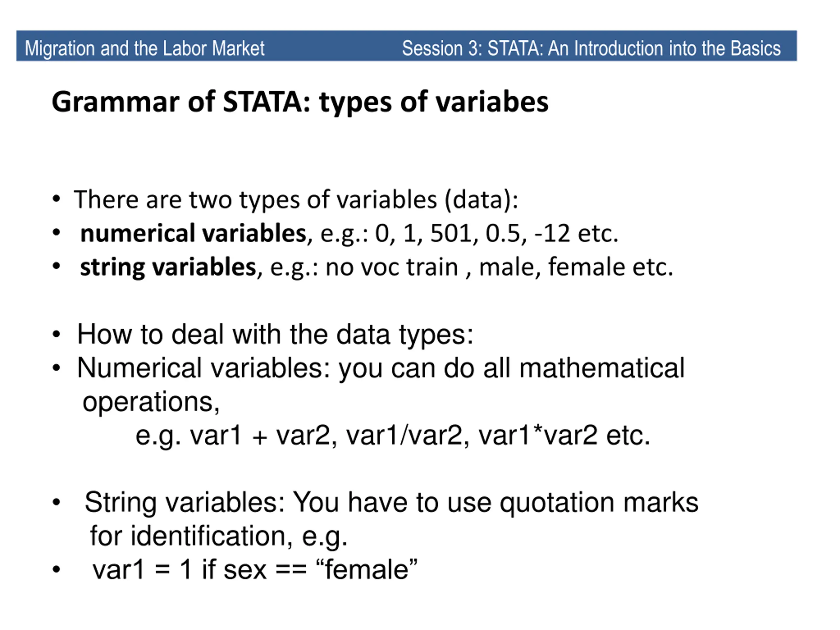
Task: Click the 'Migration and the Labor Market' header text
Action: (x=145, y=49)
